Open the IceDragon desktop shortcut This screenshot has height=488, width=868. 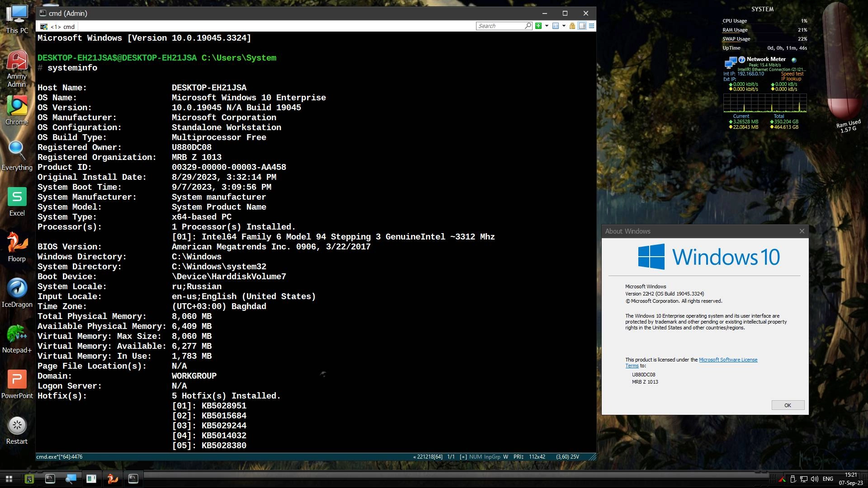point(17,293)
